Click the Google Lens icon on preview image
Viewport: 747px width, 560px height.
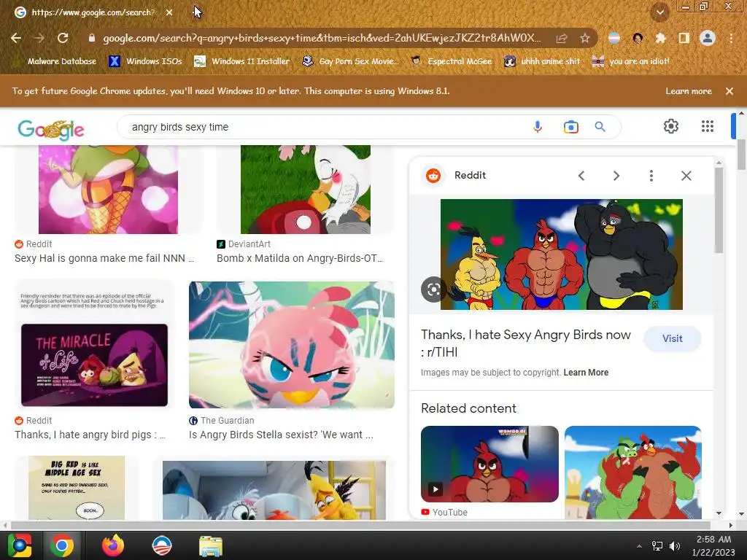click(433, 289)
